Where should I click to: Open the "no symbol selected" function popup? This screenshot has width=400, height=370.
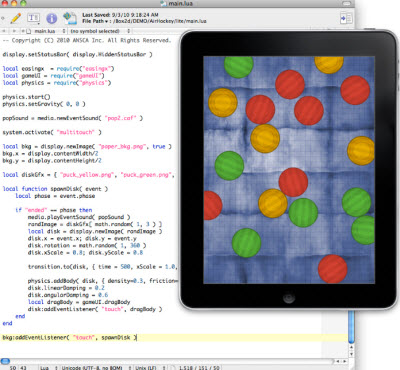pos(99,31)
